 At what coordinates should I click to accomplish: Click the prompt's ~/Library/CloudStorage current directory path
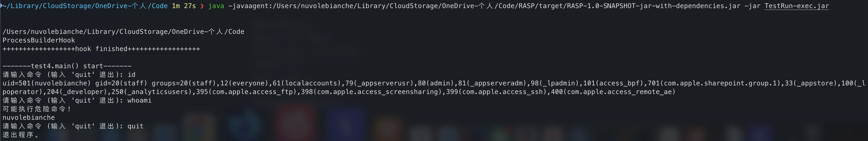(x=85, y=6)
